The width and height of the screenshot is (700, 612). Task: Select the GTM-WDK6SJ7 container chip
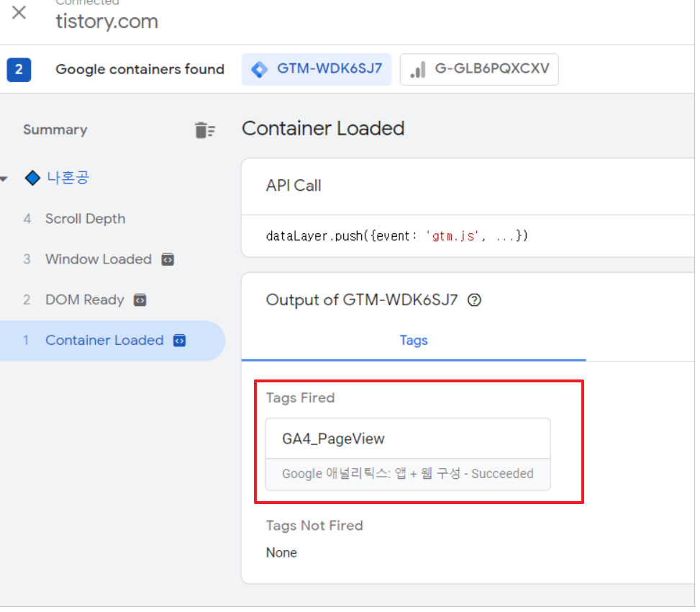click(x=317, y=70)
